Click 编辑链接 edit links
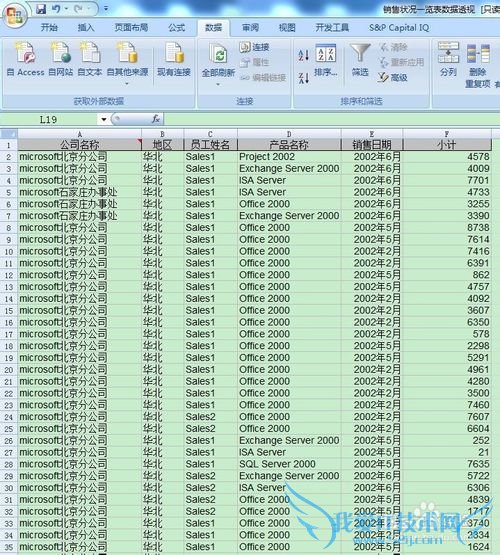This screenshot has height=555, width=500. (x=263, y=78)
